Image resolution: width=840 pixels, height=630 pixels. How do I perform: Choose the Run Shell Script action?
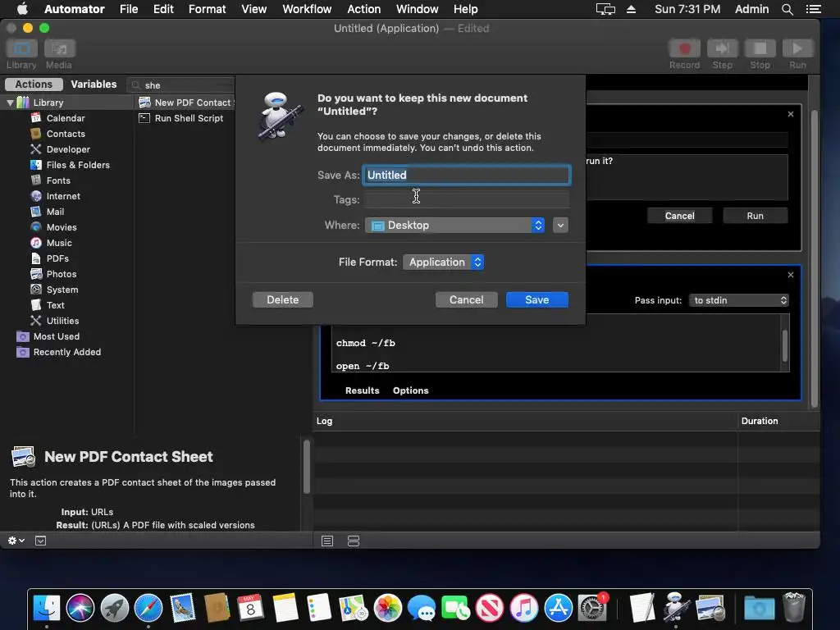click(189, 118)
